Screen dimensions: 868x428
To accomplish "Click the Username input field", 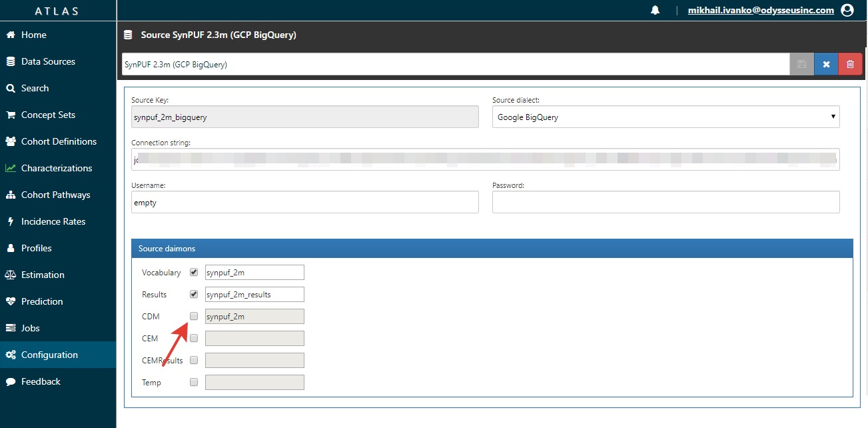I will click(304, 202).
